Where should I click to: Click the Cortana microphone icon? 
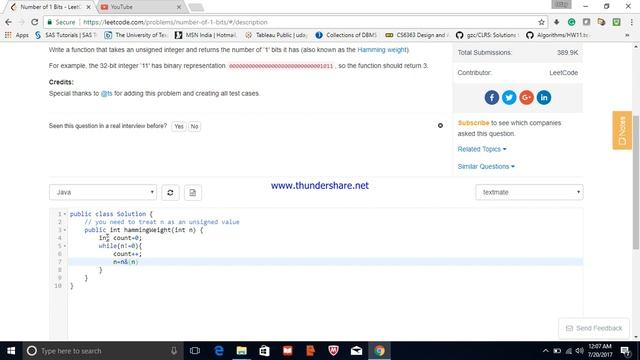tap(174, 351)
